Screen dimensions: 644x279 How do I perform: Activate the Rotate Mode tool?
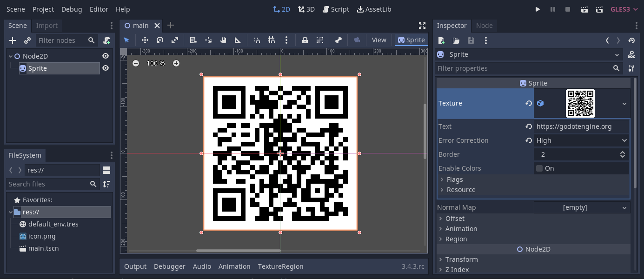tap(160, 40)
